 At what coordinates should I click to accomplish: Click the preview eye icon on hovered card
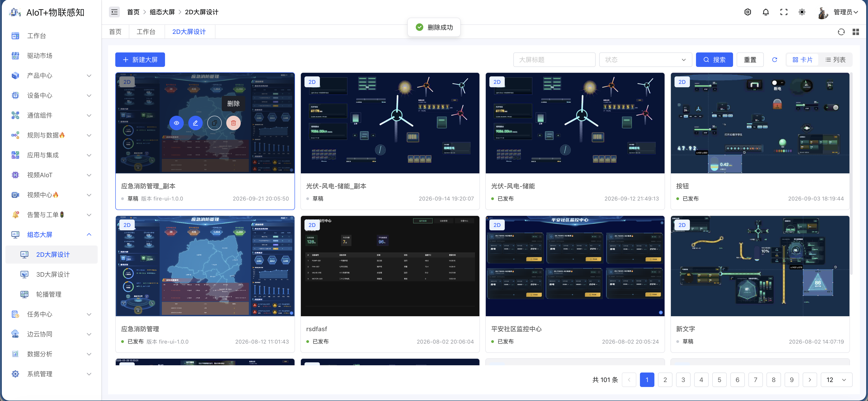[176, 123]
